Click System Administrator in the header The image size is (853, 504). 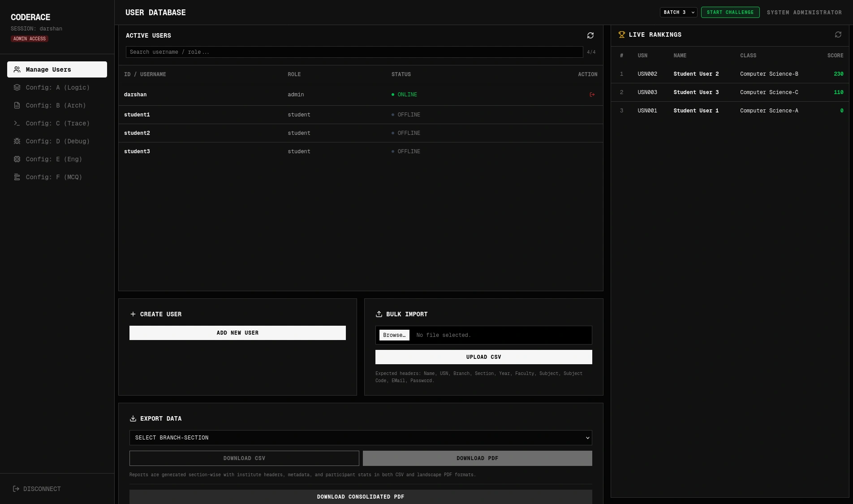[804, 12]
